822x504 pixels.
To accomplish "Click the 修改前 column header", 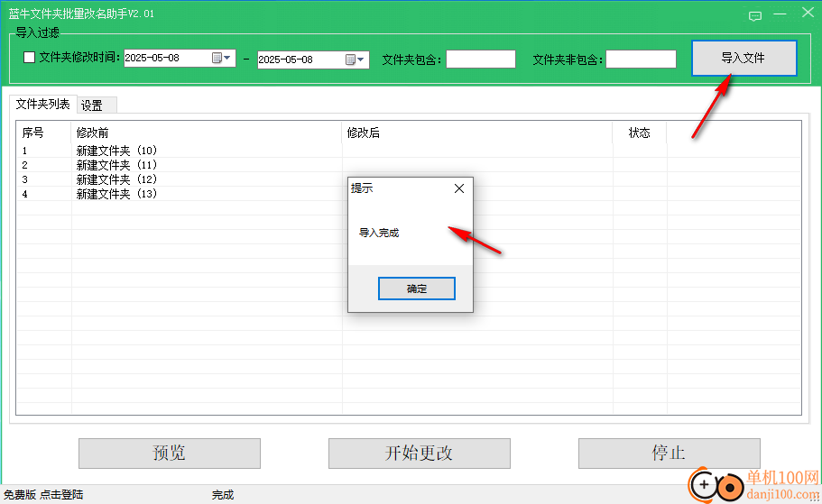I will [x=206, y=133].
